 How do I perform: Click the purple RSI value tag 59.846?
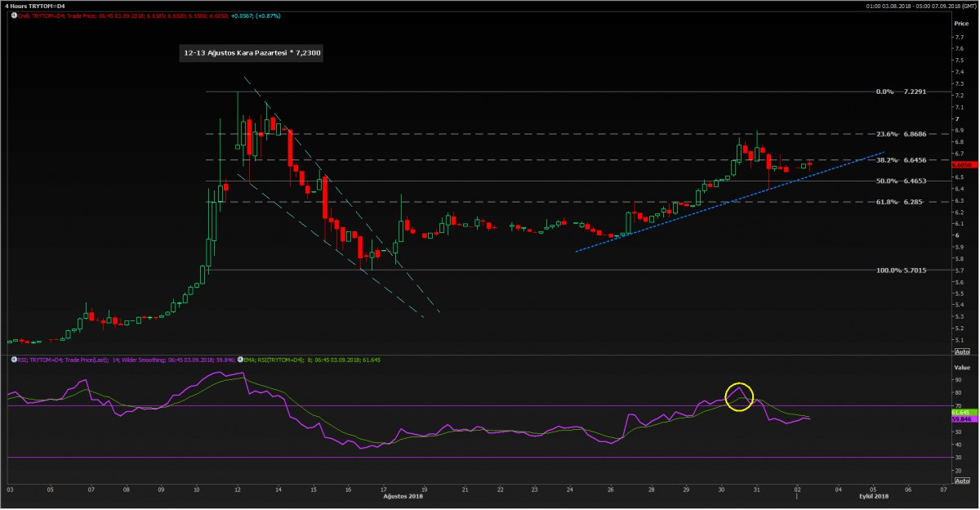tap(961, 419)
